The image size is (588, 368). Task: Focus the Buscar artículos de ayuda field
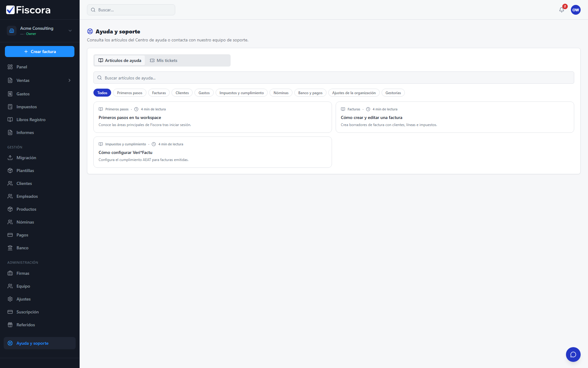[334, 78]
